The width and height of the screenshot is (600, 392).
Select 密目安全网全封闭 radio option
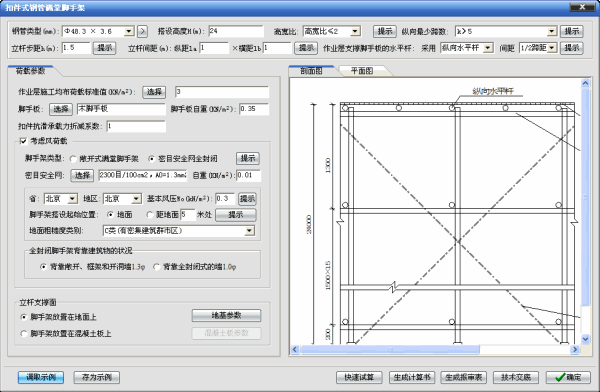pyautogui.click(x=152, y=158)
